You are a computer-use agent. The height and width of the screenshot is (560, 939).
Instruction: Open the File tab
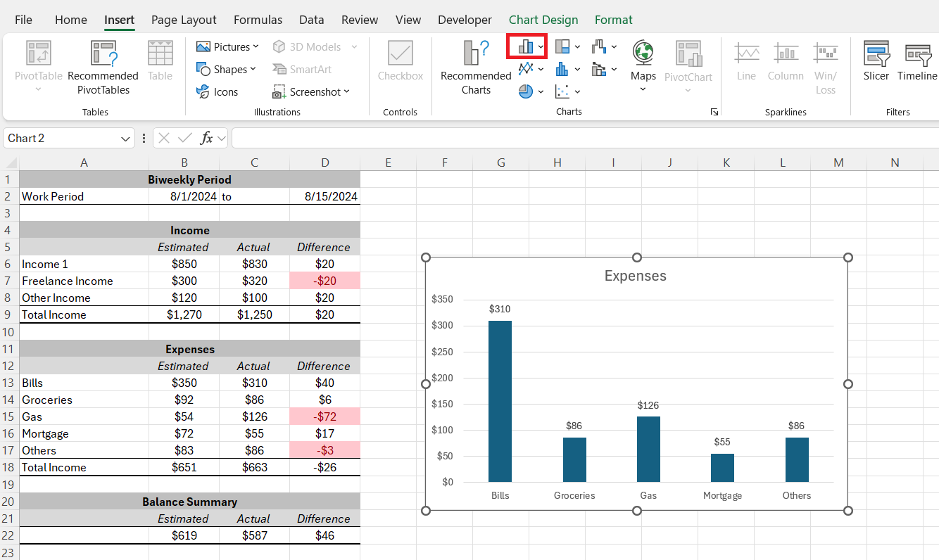pos(23,20)
